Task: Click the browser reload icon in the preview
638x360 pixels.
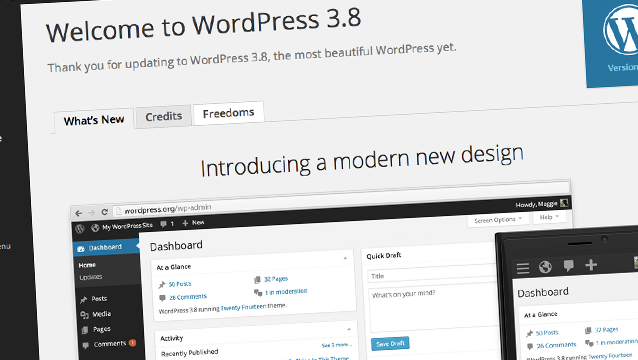Action: [x=105, y=212]
